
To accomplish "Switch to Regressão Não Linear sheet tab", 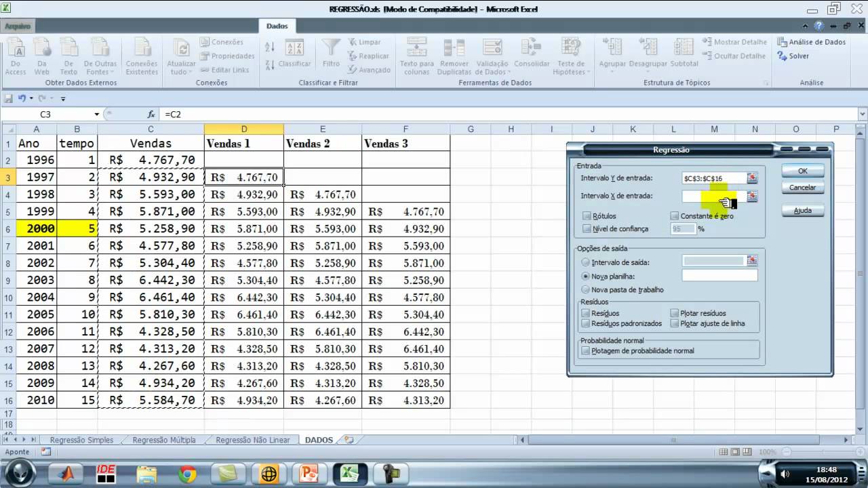I will (x=252, y=440).
